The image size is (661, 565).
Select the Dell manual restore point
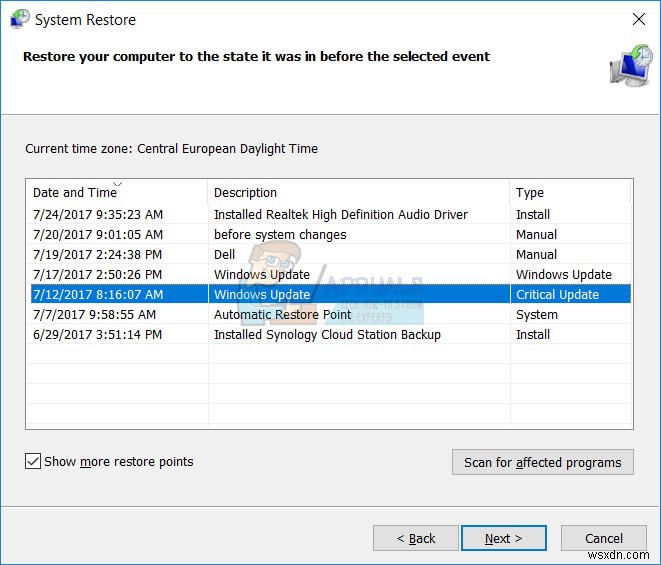click(225, 254)
